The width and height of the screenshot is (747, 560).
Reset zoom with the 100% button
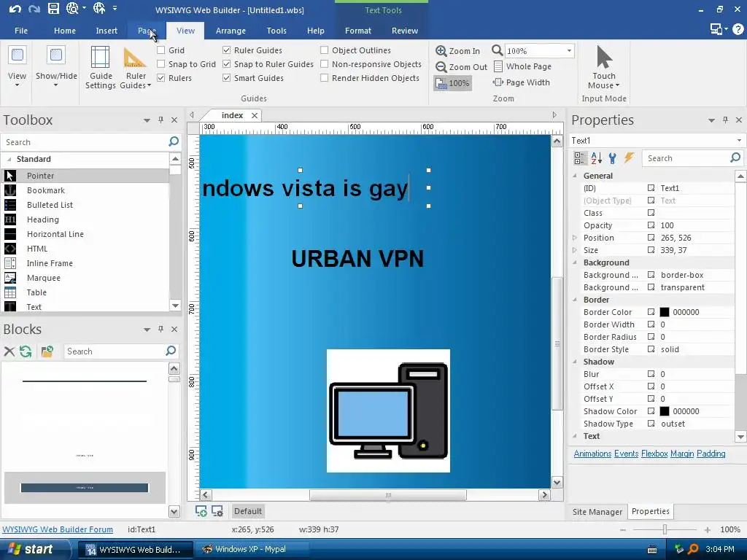(x=452, y=83)
